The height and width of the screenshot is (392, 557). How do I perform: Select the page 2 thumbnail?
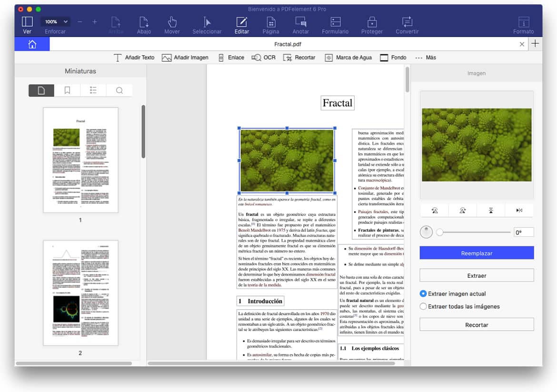[x=80, y=293]
